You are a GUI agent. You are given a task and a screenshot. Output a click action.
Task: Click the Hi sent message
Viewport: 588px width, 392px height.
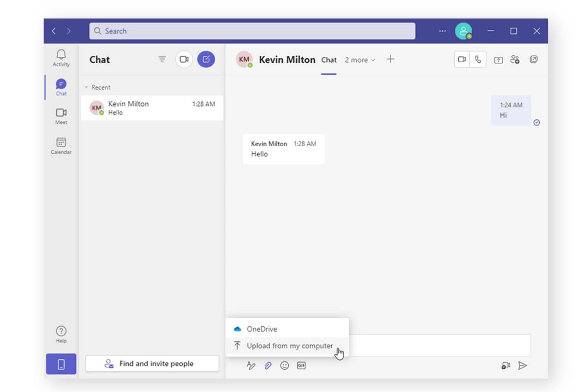point(511,110)
